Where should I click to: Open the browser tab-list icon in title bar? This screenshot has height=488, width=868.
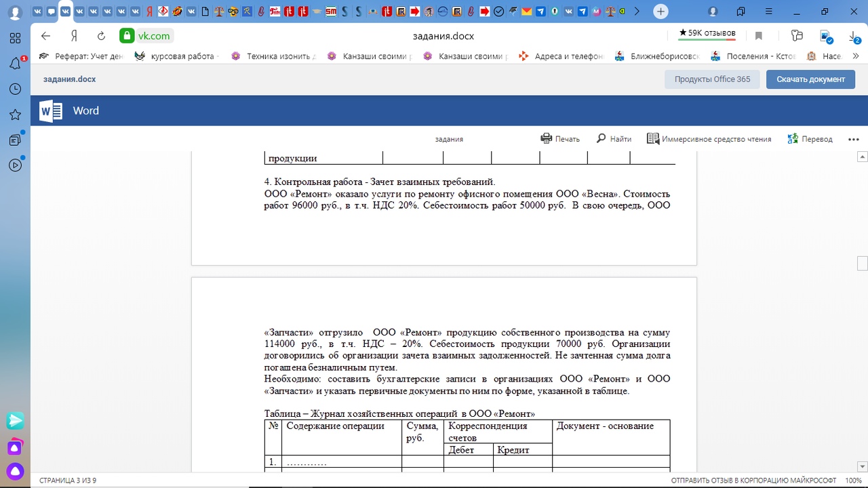point(741,12)
